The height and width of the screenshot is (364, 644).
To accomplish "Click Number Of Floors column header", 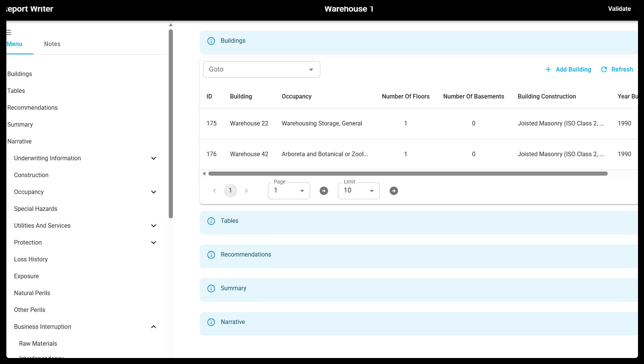I will click(x=406, y=97).
